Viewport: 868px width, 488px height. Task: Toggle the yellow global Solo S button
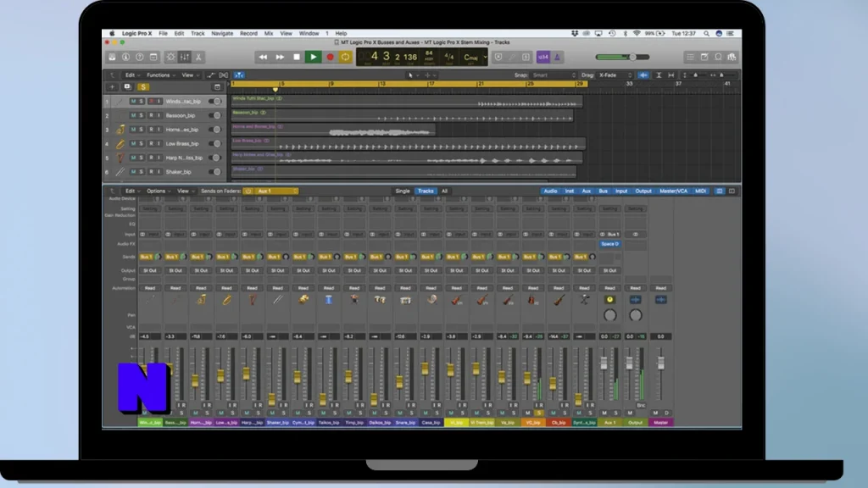[x=143, y=87]
